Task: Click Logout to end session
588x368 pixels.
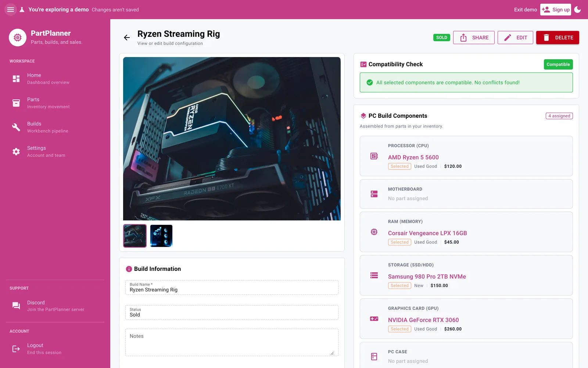Action: tap(55, 349)
